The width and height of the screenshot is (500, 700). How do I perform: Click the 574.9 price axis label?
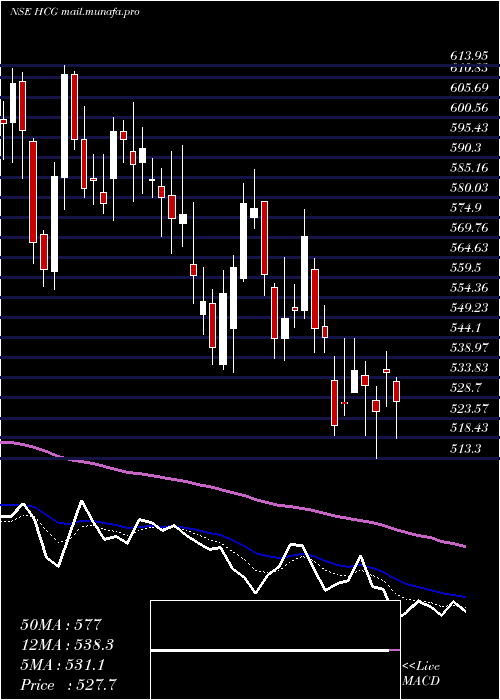[x=465, y=208]
